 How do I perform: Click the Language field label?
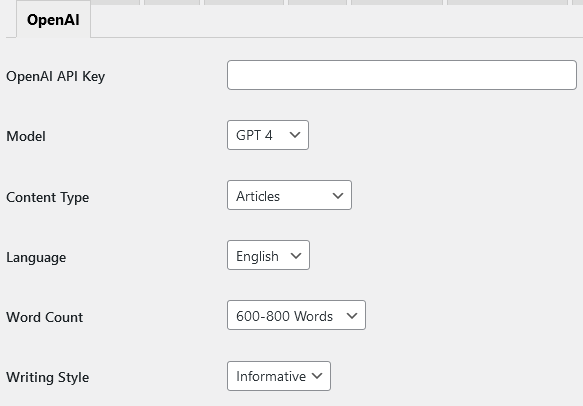coord(36,257)
